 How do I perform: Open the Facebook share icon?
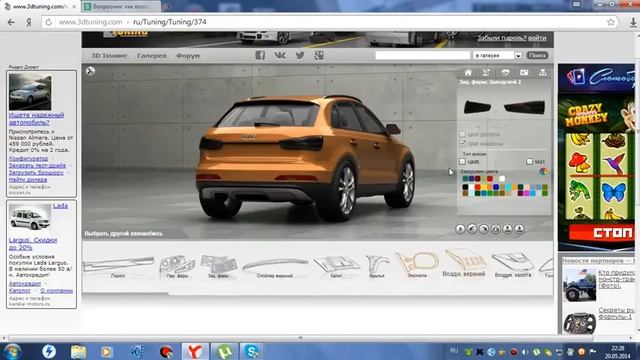click(x=260, y=55)
